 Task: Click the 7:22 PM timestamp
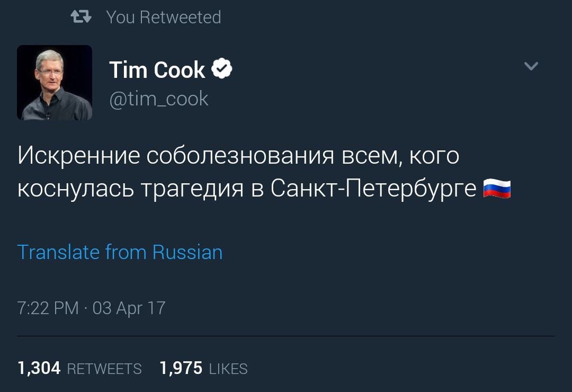click(x=48, y=308)
